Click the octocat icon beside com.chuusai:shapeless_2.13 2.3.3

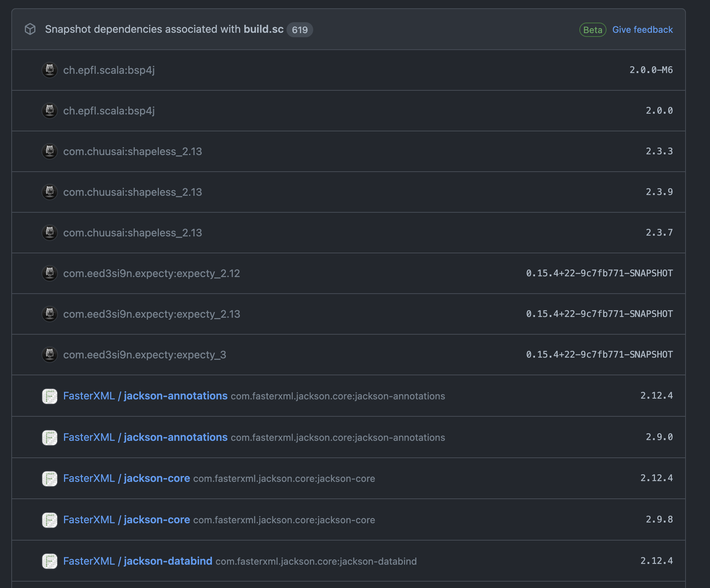[49, 151]
